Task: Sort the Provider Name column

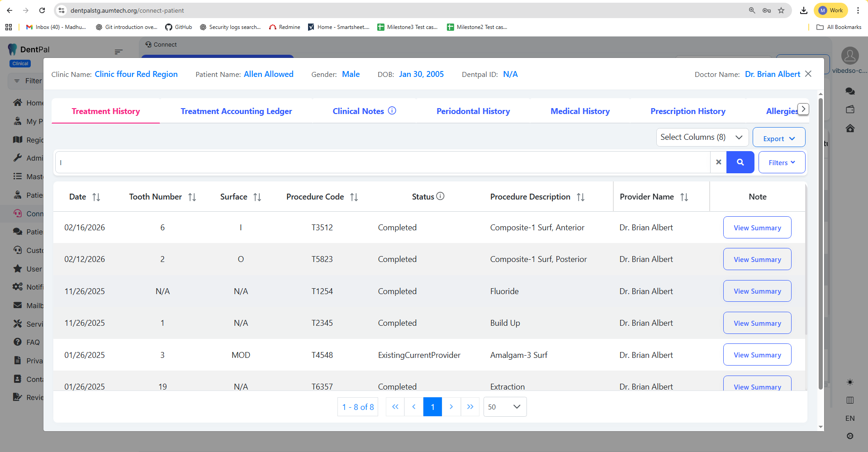Action: tap(684, 197)
